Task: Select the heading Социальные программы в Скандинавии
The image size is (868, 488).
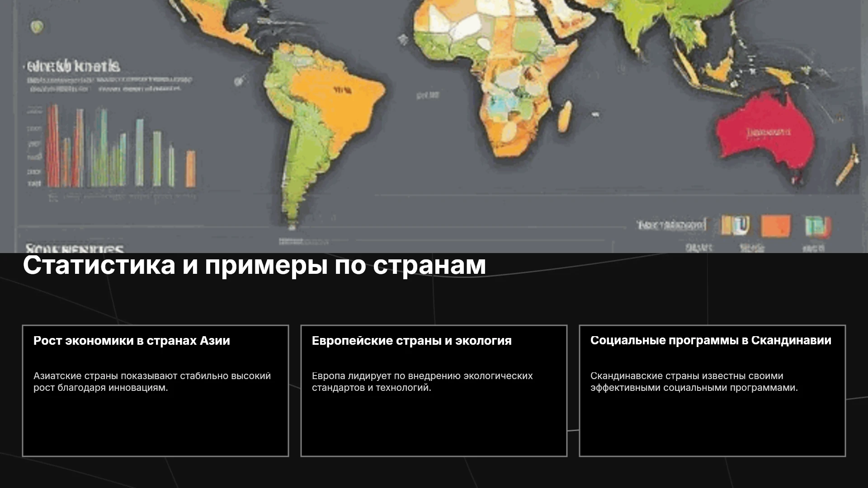Action: [711, 340]
